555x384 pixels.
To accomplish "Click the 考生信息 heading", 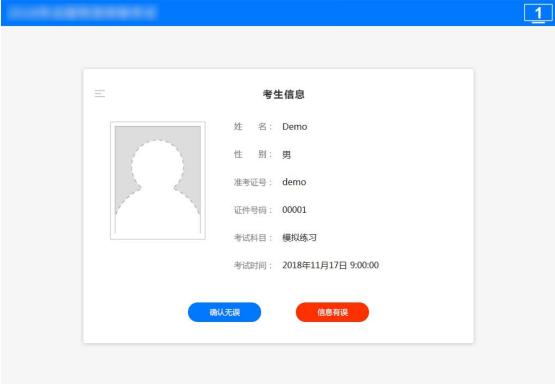I will [284, 94].
